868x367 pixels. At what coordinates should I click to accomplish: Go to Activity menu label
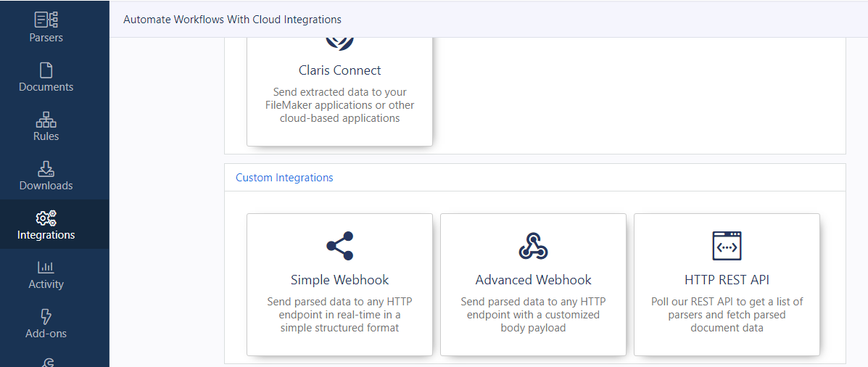point(46,284)
